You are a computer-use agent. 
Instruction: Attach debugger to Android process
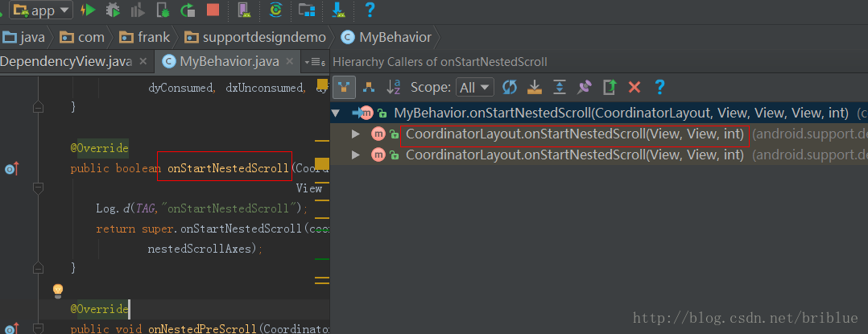point(163,10)
